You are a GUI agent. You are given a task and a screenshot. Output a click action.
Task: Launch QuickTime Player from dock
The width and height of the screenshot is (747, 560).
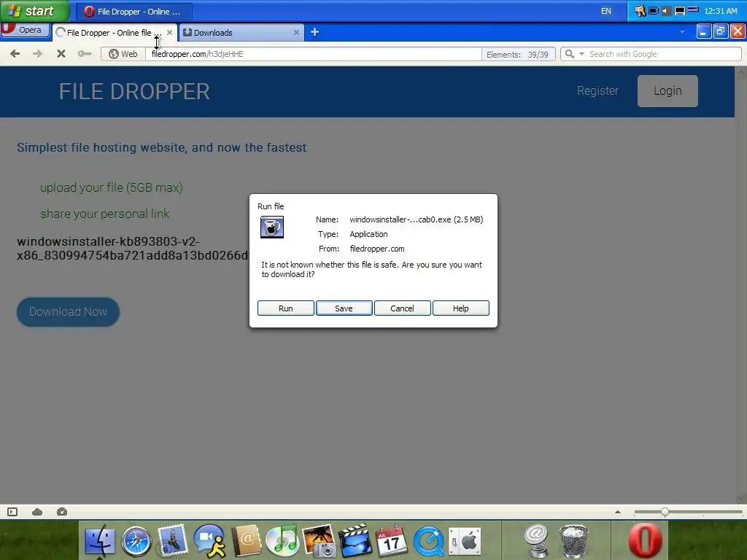point(428,542)
